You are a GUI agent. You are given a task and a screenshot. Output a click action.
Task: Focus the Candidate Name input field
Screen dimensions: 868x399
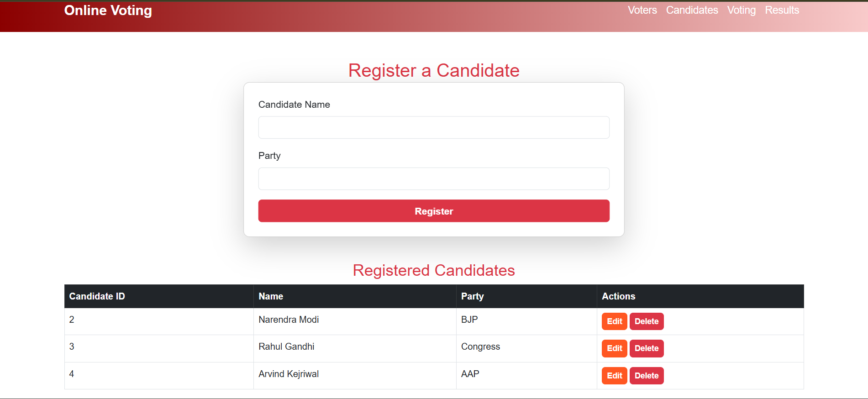click(x=434, y=127)
